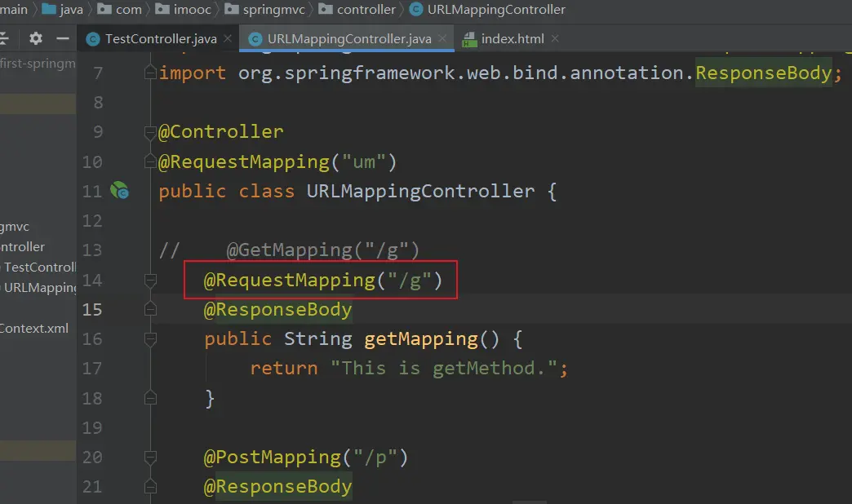The height and width of the screenshot is (504, 852).
Task: Select the first-springmvc project root item
Action: coord(38,64)
